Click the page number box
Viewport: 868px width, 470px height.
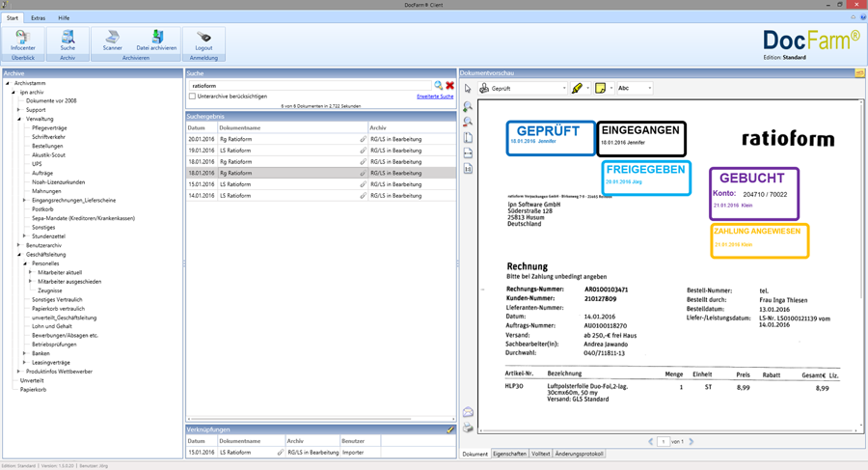pos(663,442)
